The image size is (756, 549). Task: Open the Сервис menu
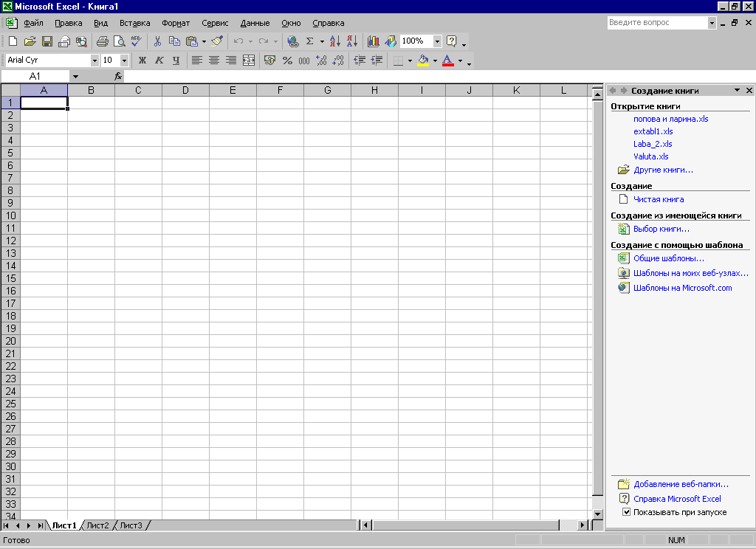[215, 23]
